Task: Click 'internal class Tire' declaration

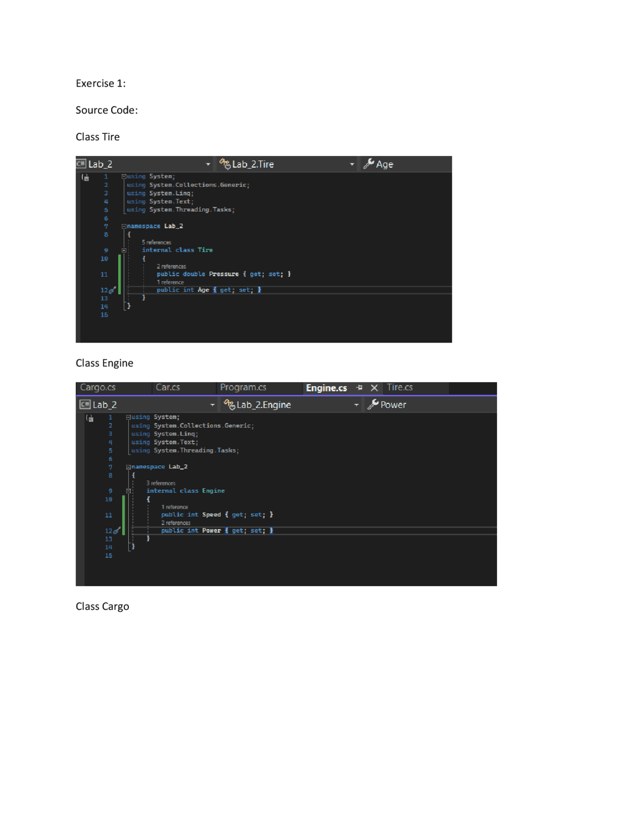Action: point(177,250)
